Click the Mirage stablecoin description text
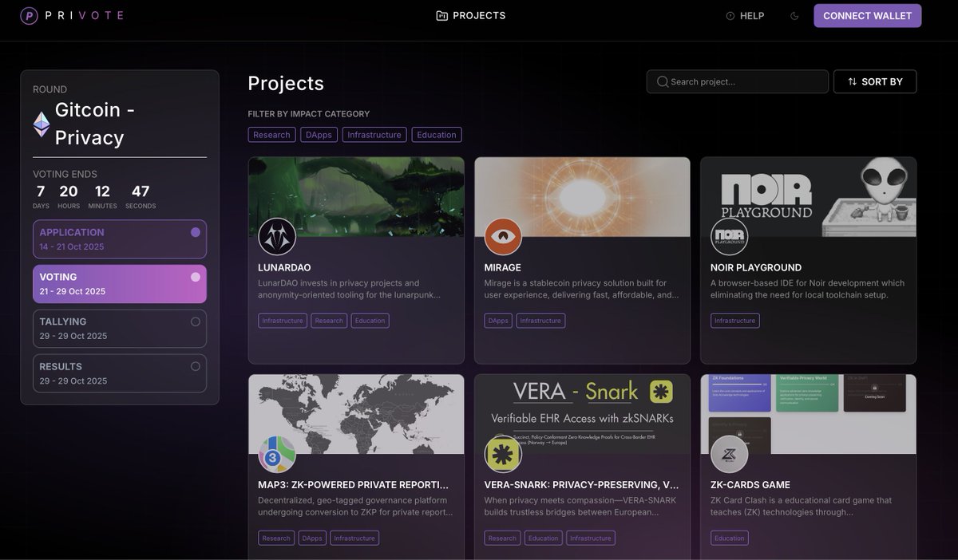958x560 pixels. [x=581, y=289]
